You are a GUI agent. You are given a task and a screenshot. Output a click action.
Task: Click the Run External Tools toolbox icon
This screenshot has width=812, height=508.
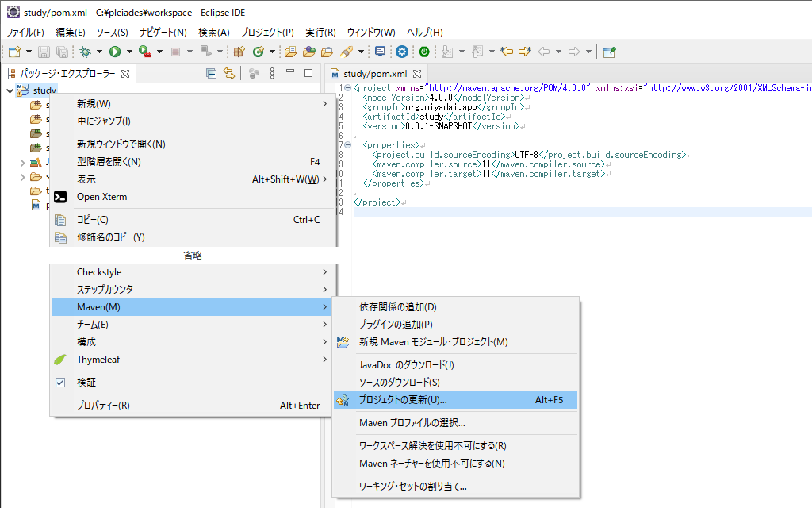coord(145,52)
